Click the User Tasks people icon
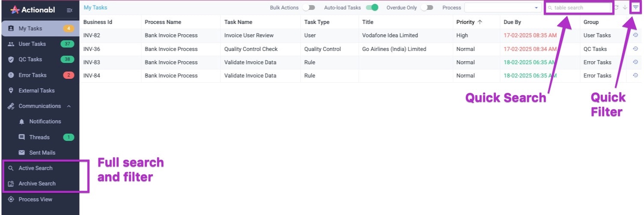Screen dimensions: 644x215 [x=11, y=44]
